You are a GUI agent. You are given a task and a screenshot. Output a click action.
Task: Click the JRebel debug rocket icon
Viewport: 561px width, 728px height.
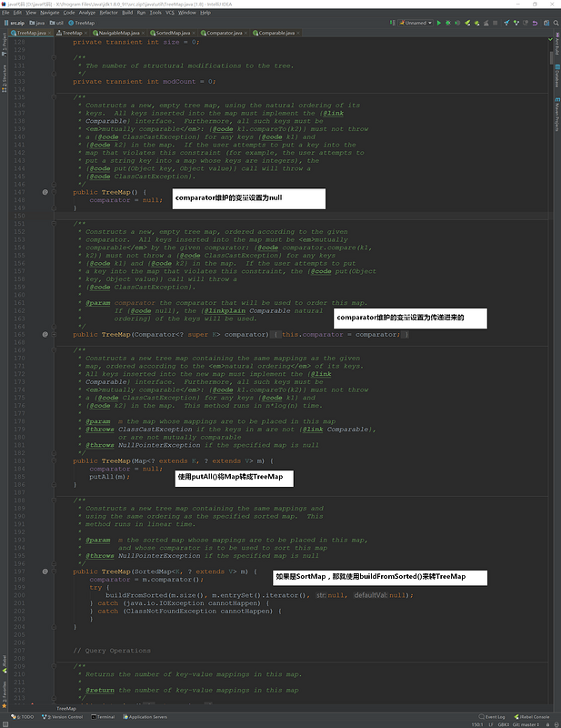(x=476, y=23)
